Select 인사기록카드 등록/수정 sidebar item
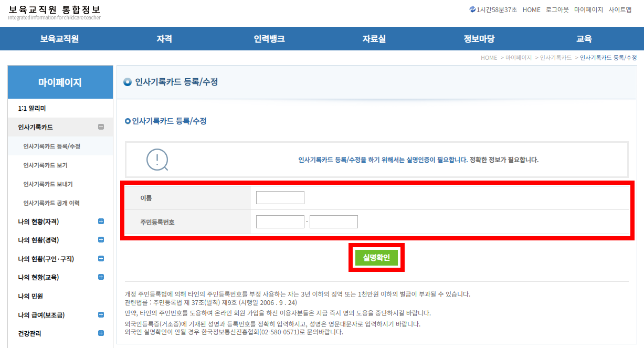 52,146
